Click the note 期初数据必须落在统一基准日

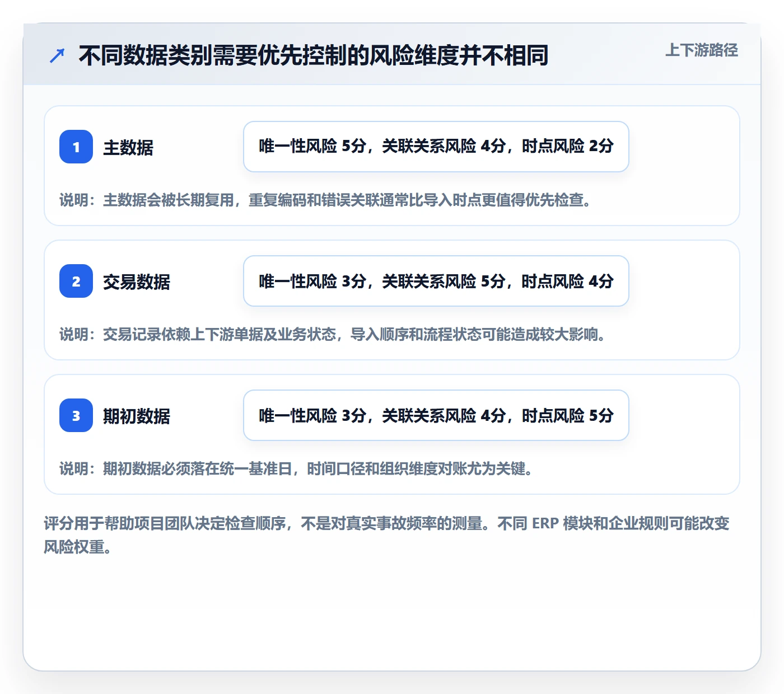click(297, 469)
